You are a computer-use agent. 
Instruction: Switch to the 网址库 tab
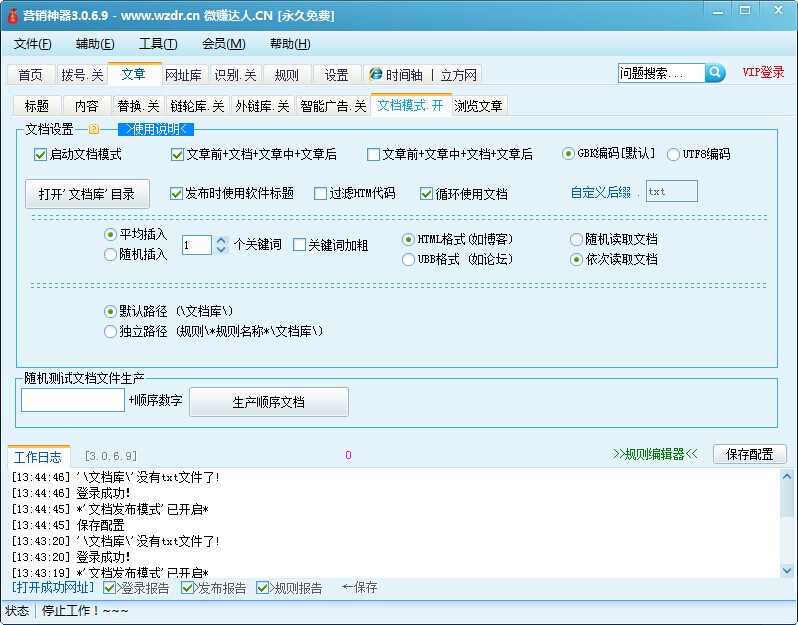pos(183,75)
